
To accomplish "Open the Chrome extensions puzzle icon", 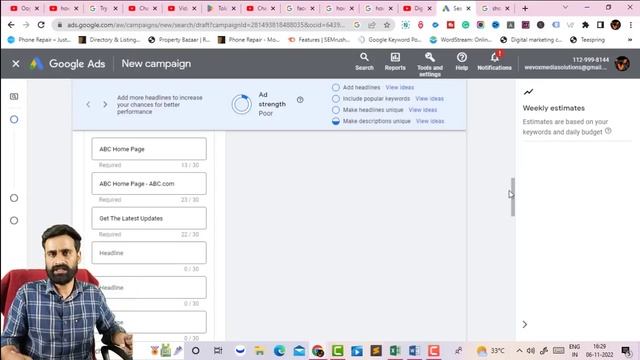I will point(585,25).
